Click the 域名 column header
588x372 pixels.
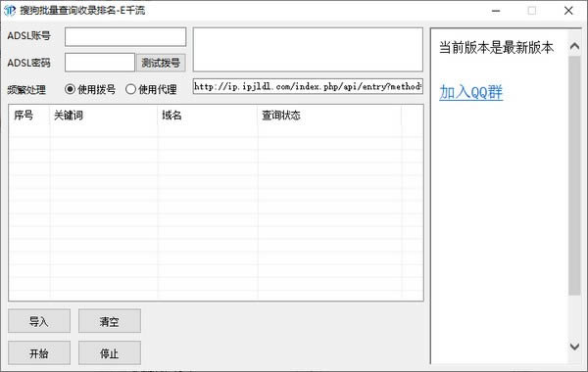[x=208, y=116]
